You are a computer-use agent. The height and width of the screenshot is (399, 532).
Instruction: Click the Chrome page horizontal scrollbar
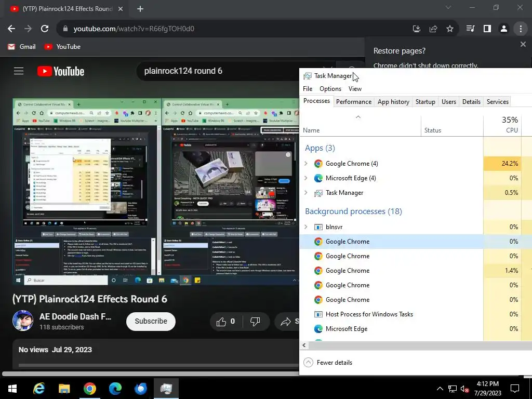[x=151, y=374]
